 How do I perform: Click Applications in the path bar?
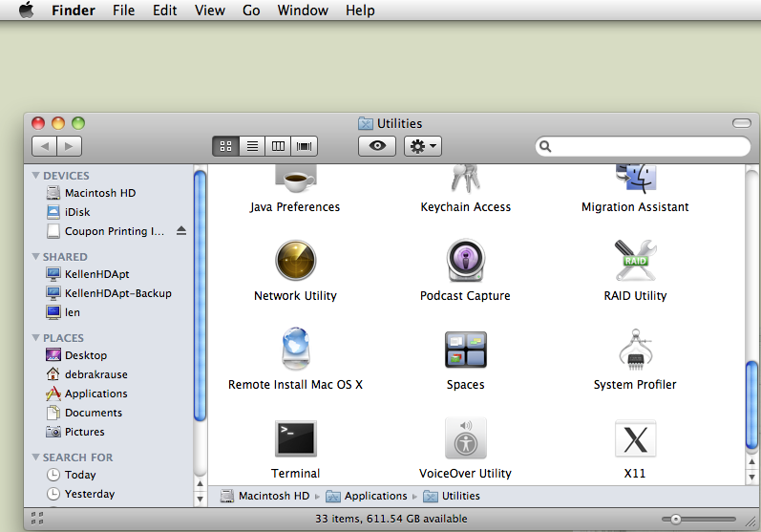click(x=367, y=496)
